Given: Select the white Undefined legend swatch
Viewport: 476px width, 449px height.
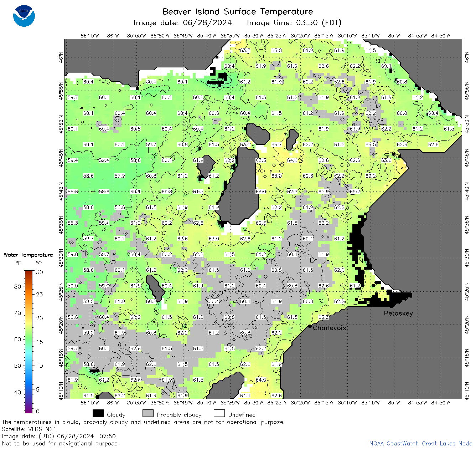Looking at the screenshot, I should tap(219, 413).
